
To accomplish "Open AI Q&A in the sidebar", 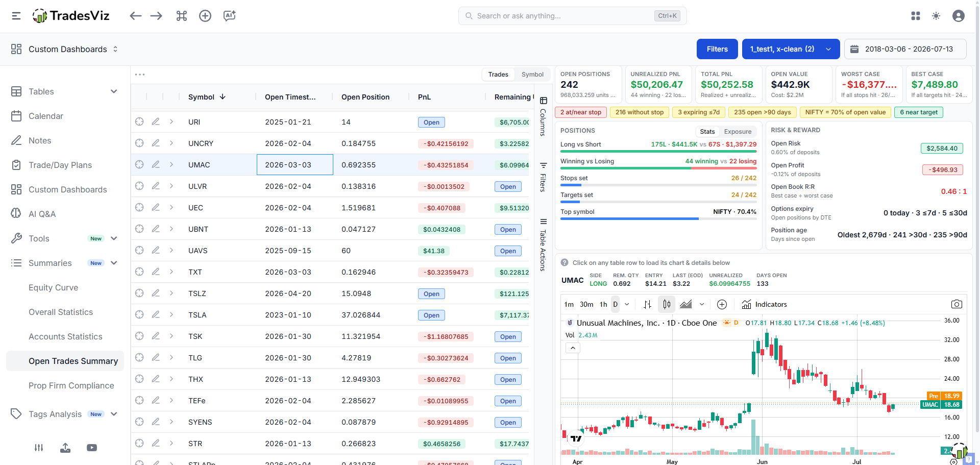I will point(42,214).
